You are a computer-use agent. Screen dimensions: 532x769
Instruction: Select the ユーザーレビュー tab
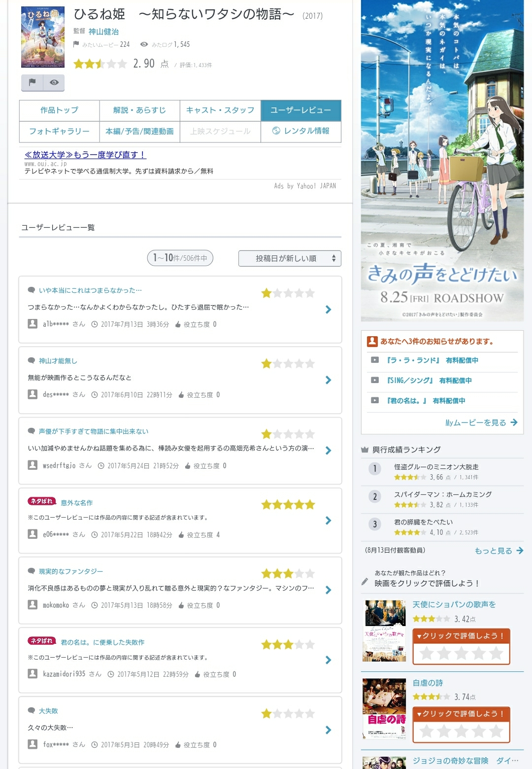tap(301, 110)
